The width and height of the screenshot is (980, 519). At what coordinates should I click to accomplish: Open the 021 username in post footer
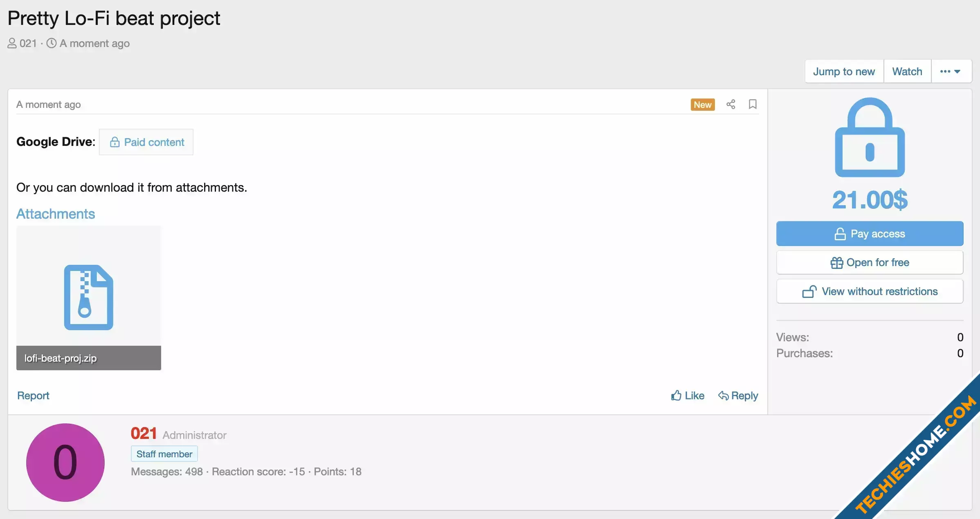[x=144, y=433]
